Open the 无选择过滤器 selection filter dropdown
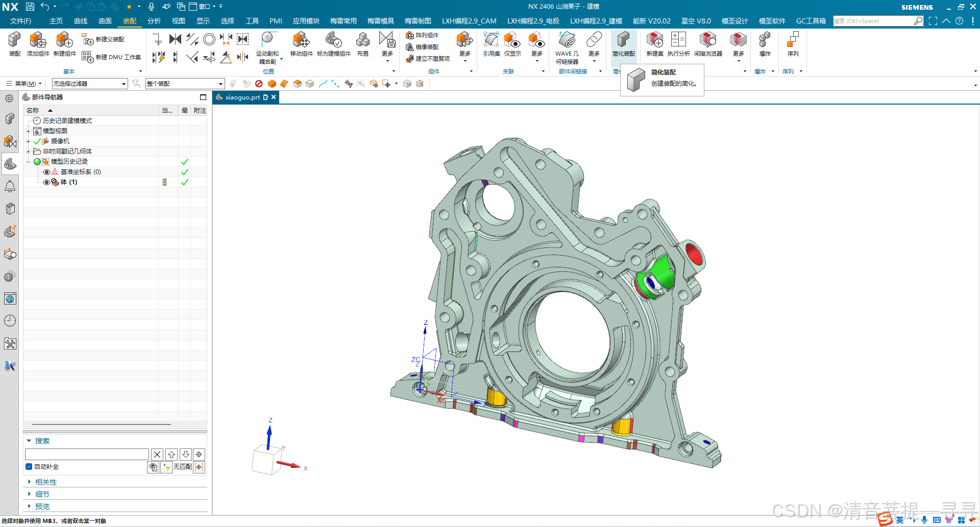The width and height of the screenshot is (980, 527). coord(89,84)
